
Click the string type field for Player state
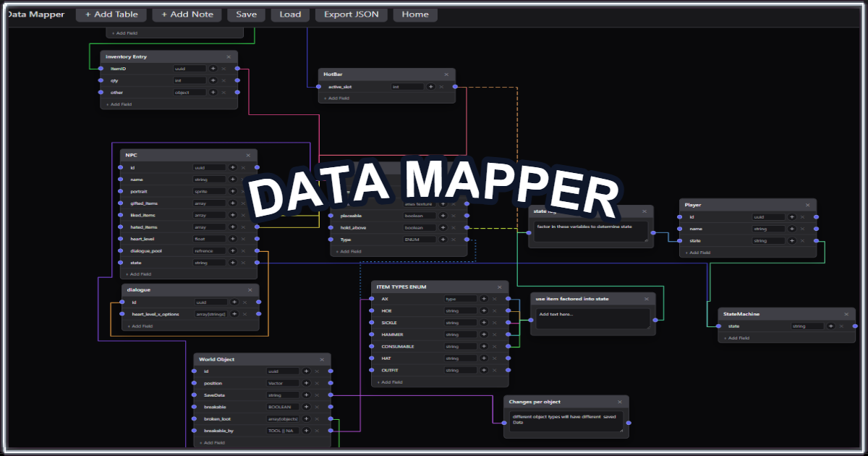pyautogui.click(x=768, y=240)
